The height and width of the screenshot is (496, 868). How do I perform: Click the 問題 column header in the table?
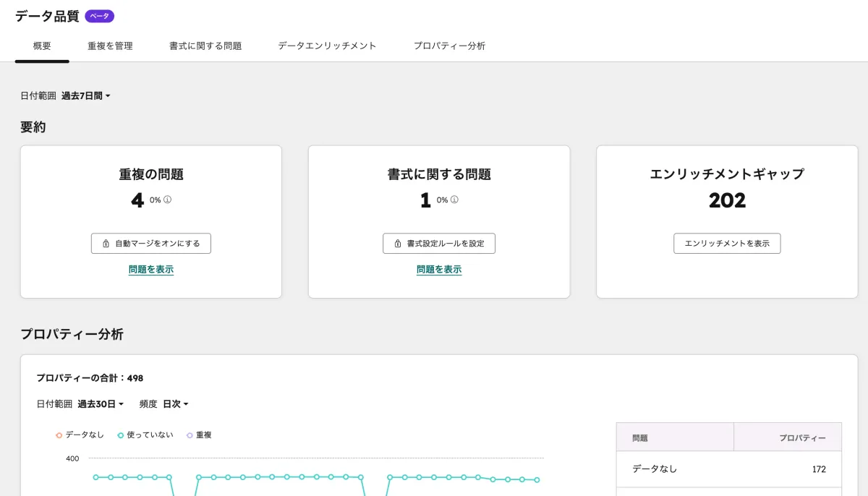pyautogui.click(x=642, y=437)
